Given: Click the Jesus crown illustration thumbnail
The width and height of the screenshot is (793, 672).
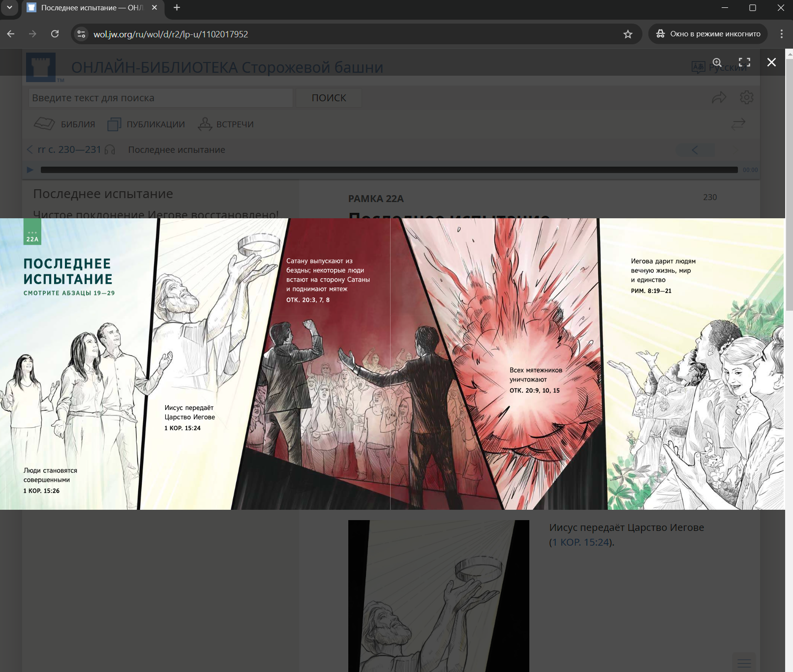Looking at the screenshot, I should pyautogui.click(x=439, y=596).
